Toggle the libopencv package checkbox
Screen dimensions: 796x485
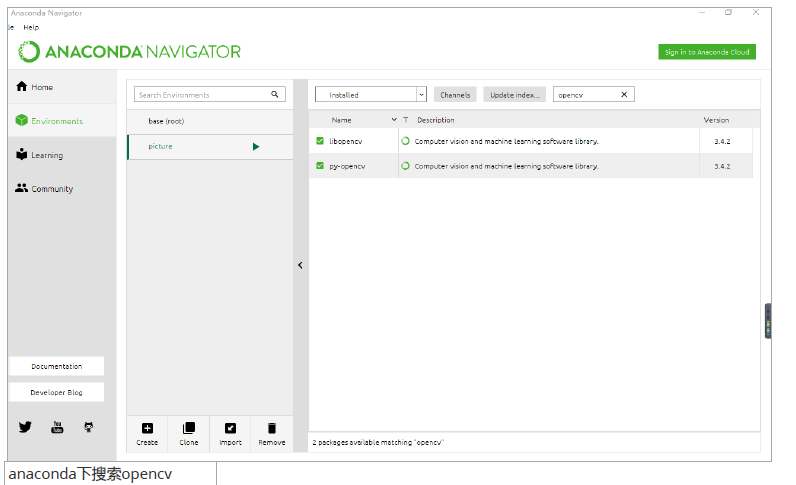pos(320,141)
